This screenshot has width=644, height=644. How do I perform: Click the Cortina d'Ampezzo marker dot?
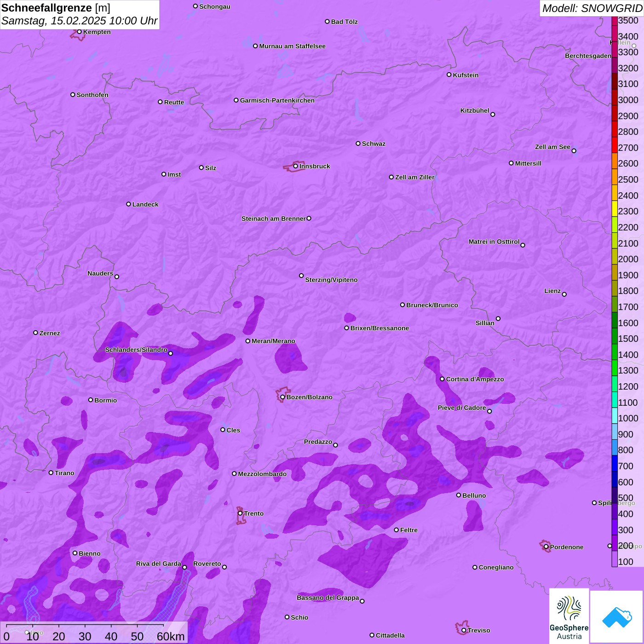(442, 379)
